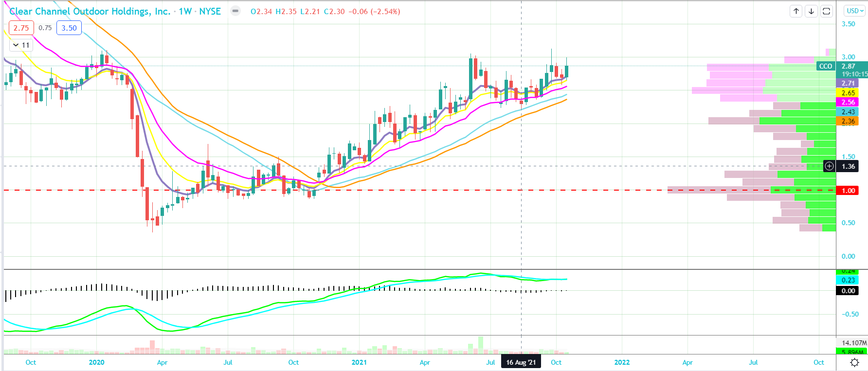Click the cyan 0.23 indicator value label
This screenshot has width=868, height=371.
click(x=848, y=280)
